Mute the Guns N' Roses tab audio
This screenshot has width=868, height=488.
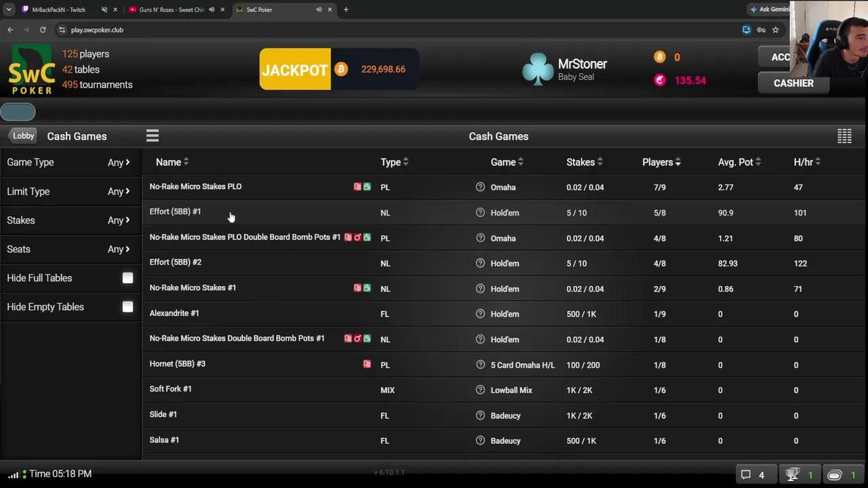(x=212, y=9)
